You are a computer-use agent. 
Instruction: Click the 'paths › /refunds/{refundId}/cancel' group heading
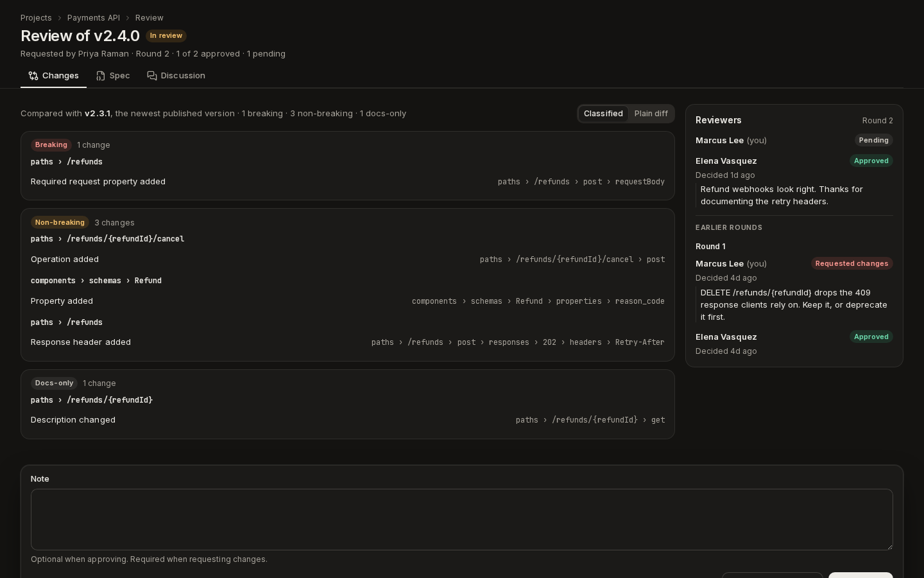(107, 239)
